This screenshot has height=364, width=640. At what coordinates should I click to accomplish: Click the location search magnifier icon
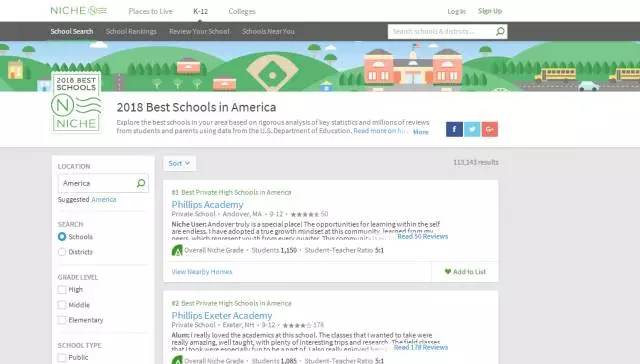pos(141,183)
